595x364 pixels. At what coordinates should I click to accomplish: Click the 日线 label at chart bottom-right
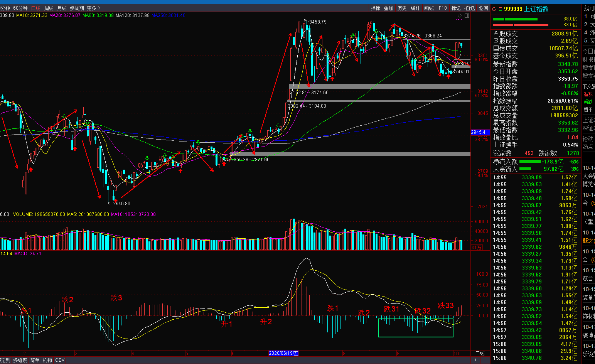pos(480,353)
